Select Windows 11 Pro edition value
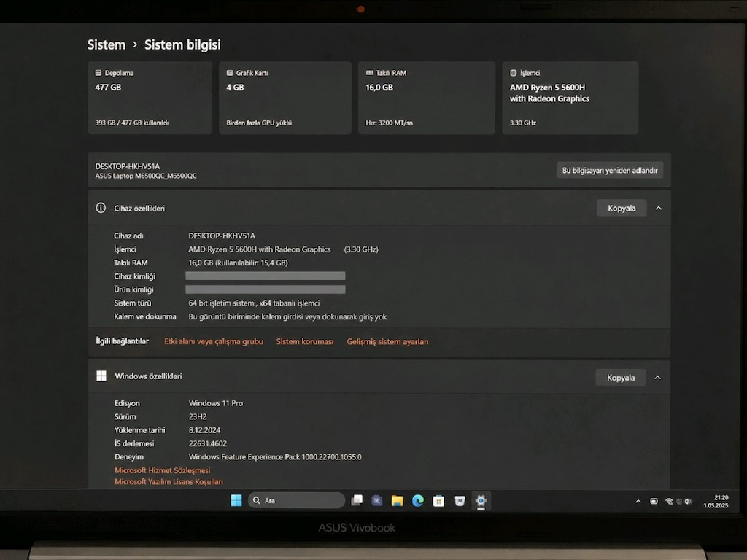Screen dimensions: 747x560 click(x=216, y=403)
